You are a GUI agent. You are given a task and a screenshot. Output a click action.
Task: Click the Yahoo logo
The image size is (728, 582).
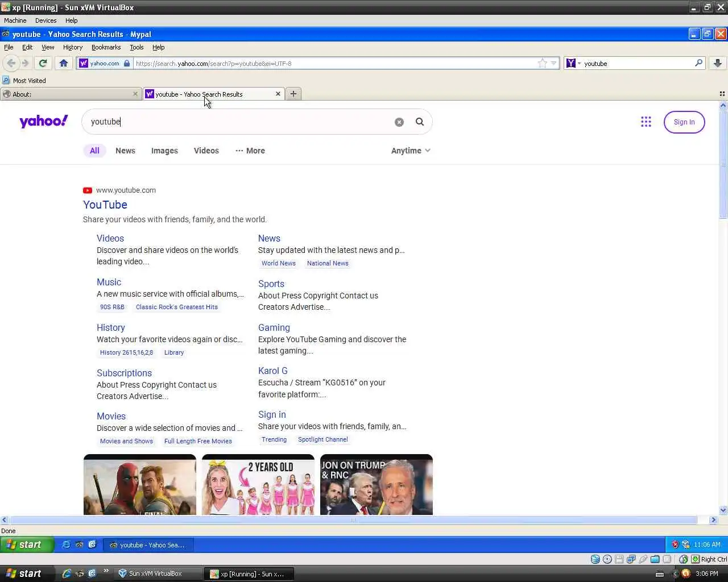[44, 121]
